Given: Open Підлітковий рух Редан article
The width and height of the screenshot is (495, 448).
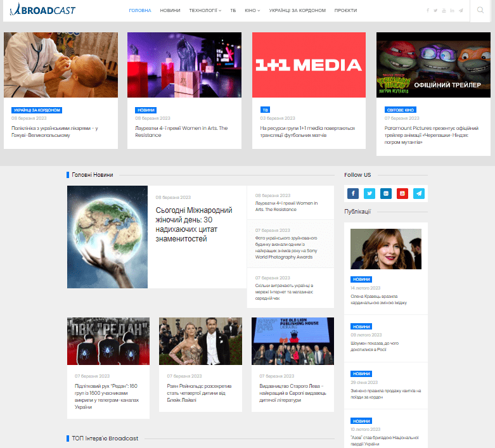Looking at the screenshot, I should click(106, 396).
